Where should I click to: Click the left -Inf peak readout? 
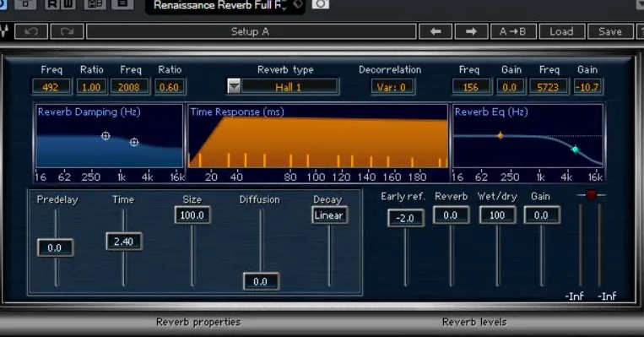[x=575, y=296]
